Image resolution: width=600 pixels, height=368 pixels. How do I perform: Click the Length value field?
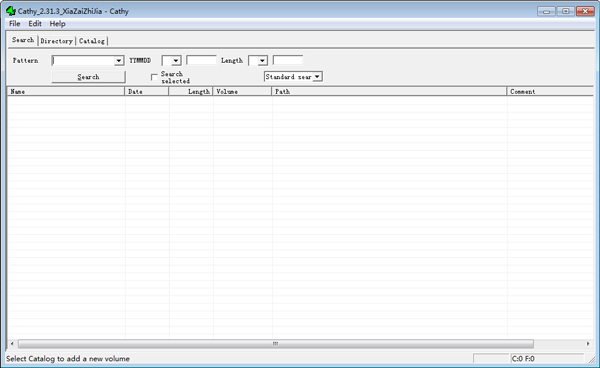(x=288, y=60)
